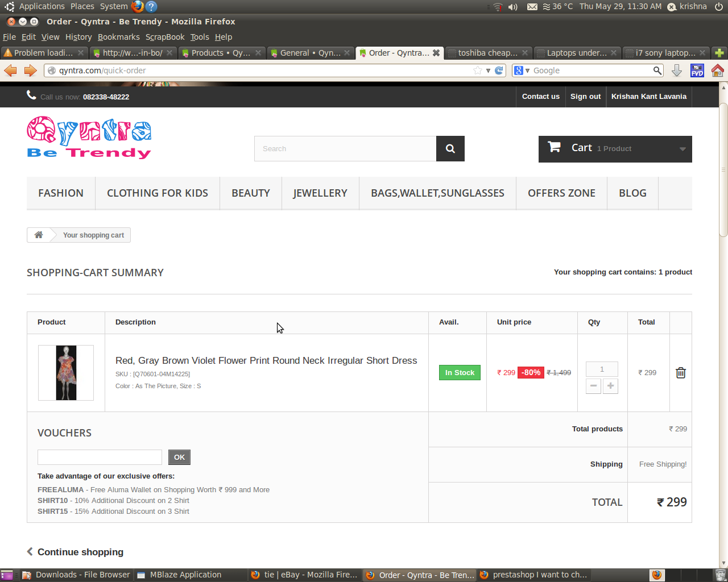Viewport: 728px width, 582px height.
Task: Click the quantity input field
Action: click(602, 369)
